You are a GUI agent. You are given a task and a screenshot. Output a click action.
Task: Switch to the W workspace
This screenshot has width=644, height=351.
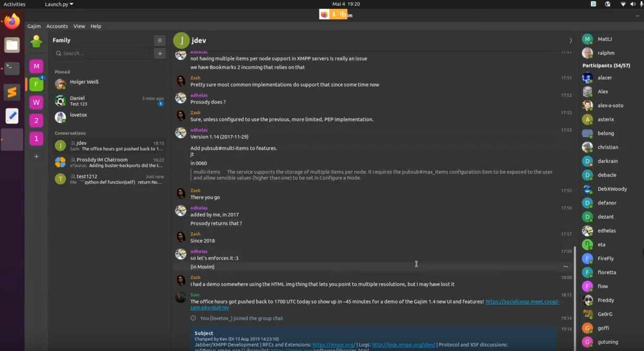36,102
